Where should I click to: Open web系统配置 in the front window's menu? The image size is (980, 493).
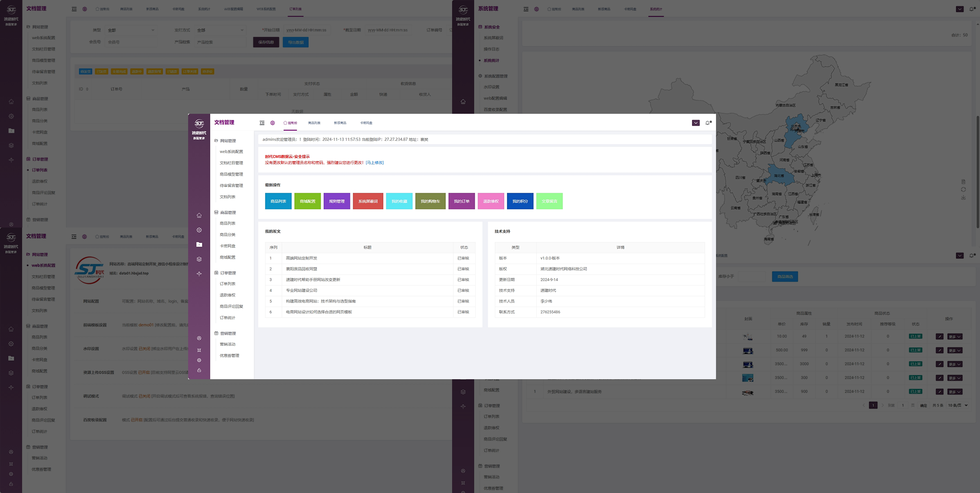[x=231, y=152]
